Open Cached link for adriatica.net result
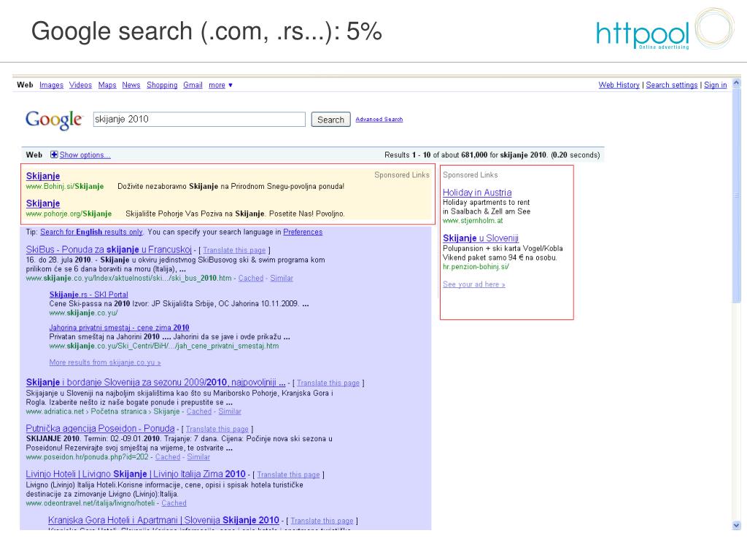747x560 pixels. coord(199,411)
